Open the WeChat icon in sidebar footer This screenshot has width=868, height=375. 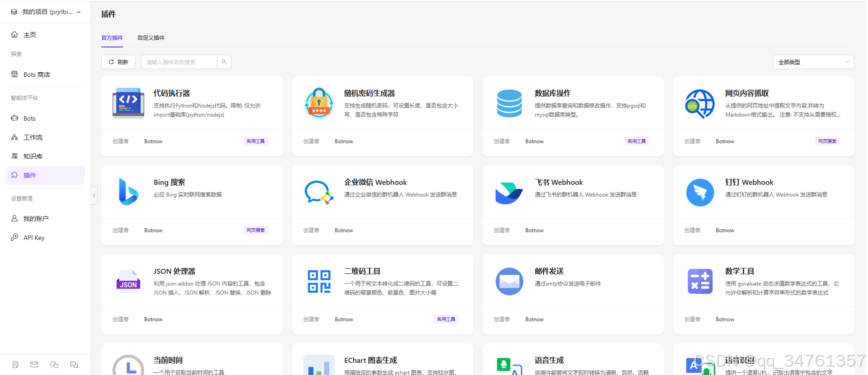click(54, 365)
